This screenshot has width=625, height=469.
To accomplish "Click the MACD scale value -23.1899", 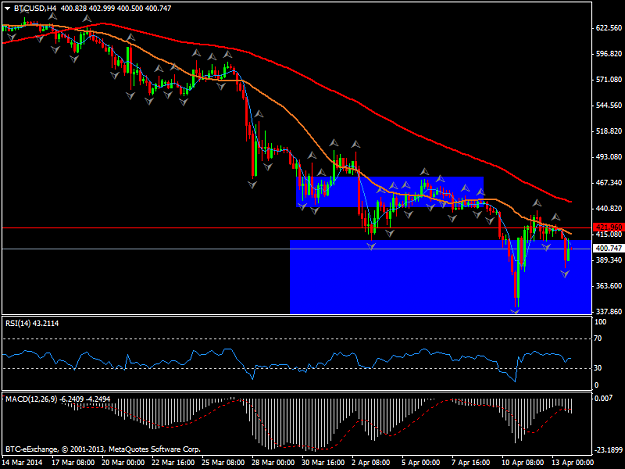I will click(x=609, y=450).
